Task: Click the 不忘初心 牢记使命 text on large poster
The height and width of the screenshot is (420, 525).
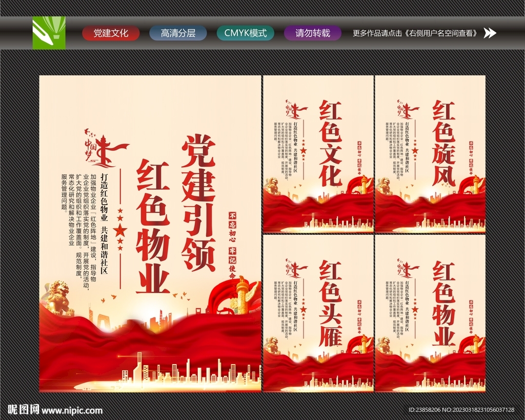Action: pyautogui.click(x=232, y=245)
